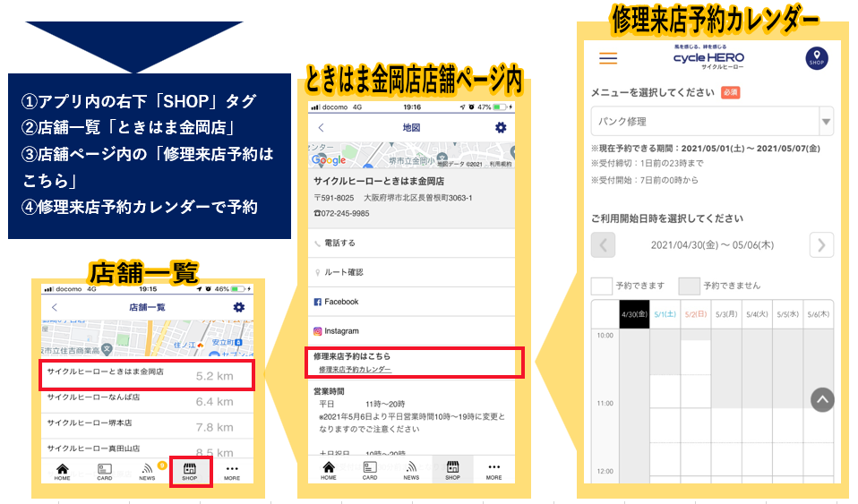Click back arrow in 地図 store page
This screenshot has height=504, width=858.
(x=322, y=127)
